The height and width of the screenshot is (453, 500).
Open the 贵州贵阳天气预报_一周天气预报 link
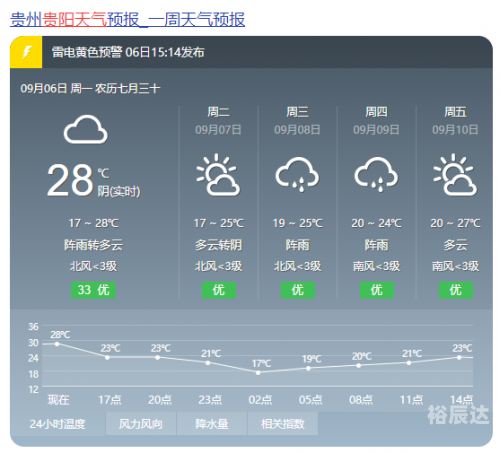click(127, 19)
